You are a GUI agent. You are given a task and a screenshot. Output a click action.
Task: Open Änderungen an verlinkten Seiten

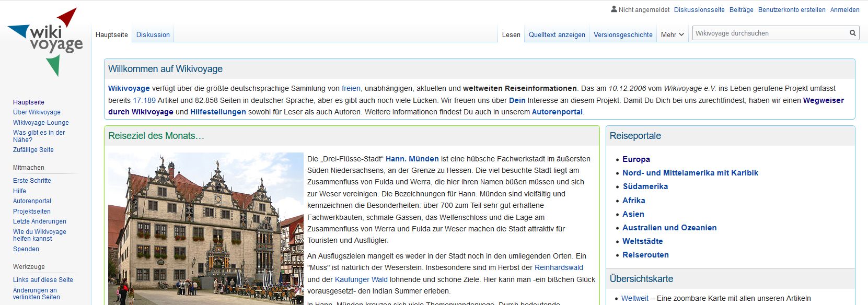[37, 294]
